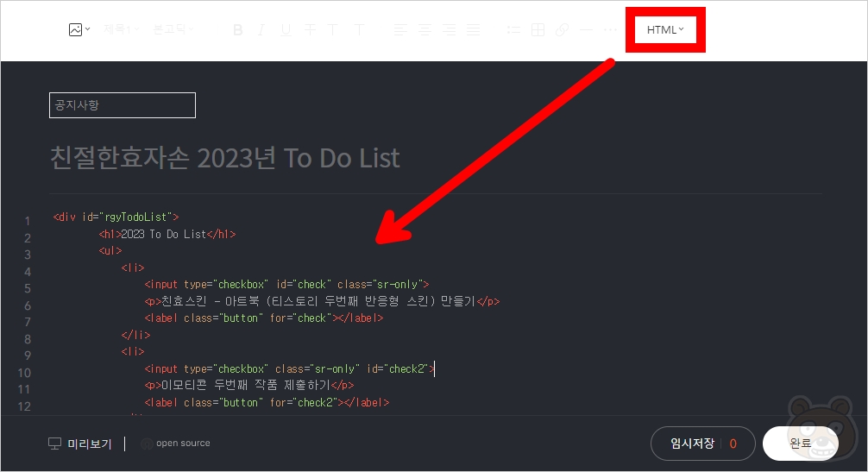Click the input line with id="check"
The width and height of the screenshot is (868, 472).
tap(286, 285)
